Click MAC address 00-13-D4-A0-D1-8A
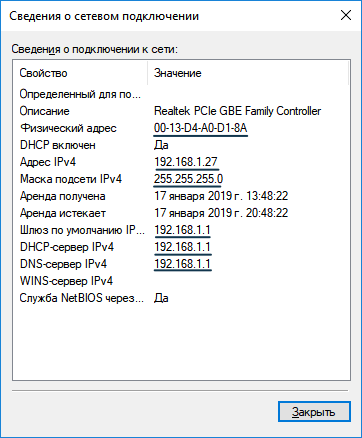The width and height of the screenshot is (362, 438). coord(200,128)
